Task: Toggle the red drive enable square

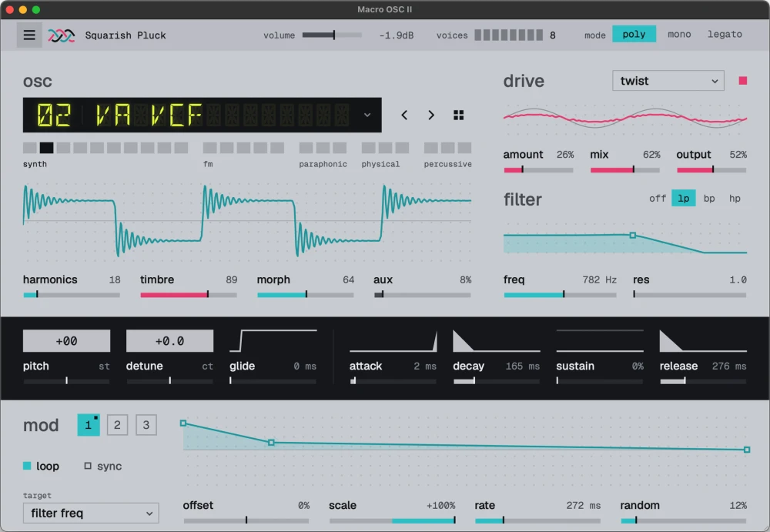Action: [x=743, y=81]
